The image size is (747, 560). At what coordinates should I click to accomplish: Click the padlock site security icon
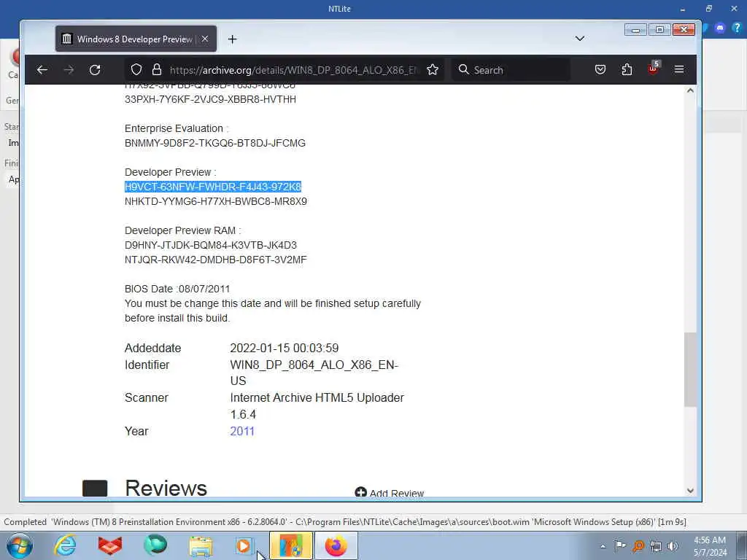tap(157, 70)
